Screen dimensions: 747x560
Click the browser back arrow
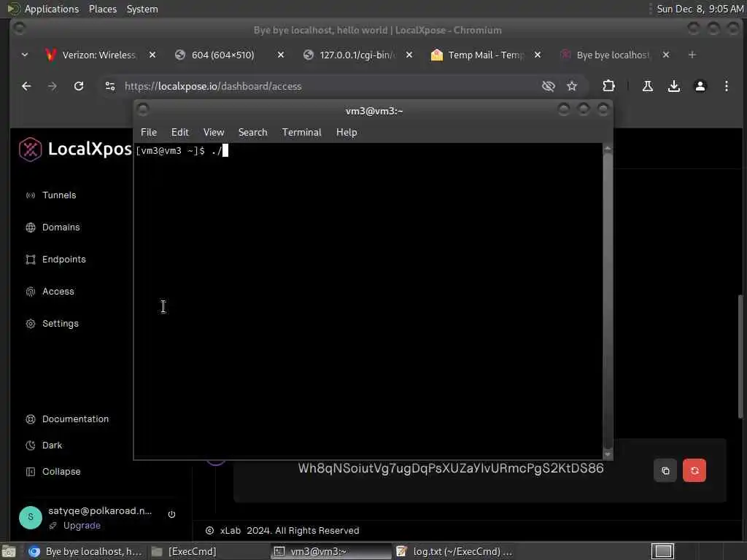27,86
